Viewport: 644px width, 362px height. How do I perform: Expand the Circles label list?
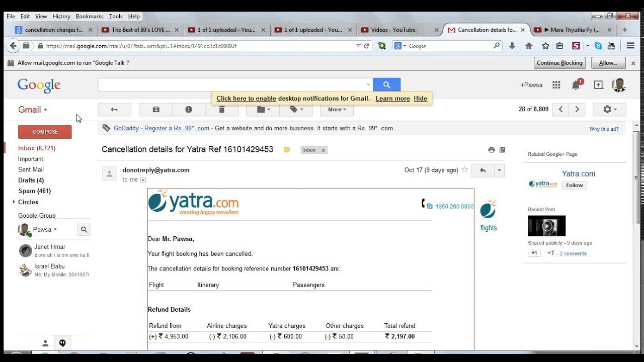coord(14,202)
